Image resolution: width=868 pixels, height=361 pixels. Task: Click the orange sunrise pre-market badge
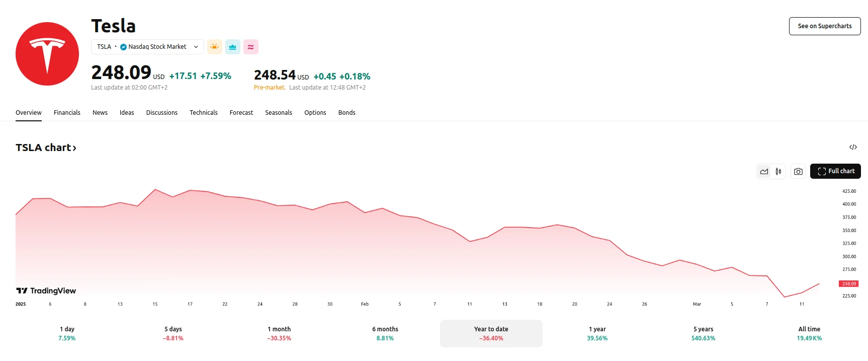[x=215, y=46]
